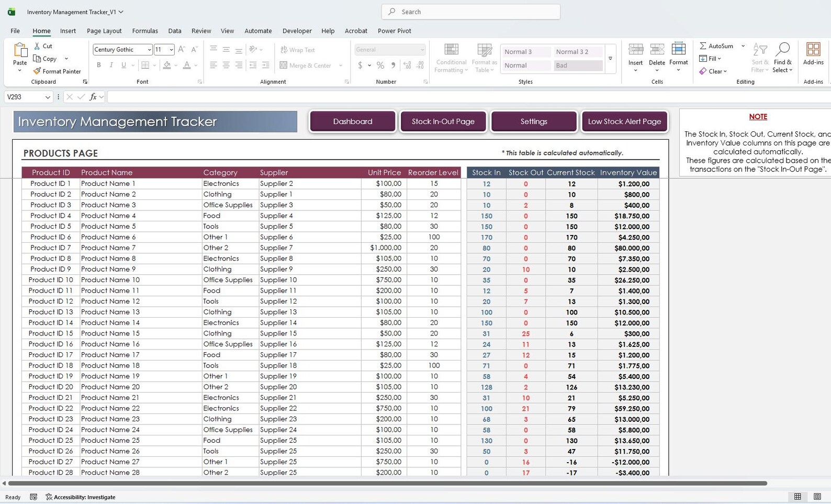Apply percent style format

[380, 65]
